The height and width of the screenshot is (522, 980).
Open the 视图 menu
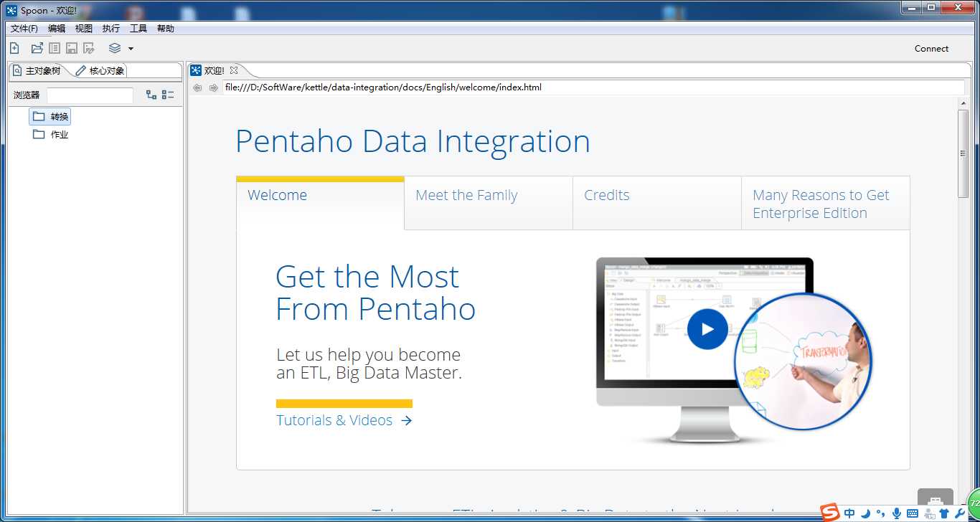click(84, 29)
